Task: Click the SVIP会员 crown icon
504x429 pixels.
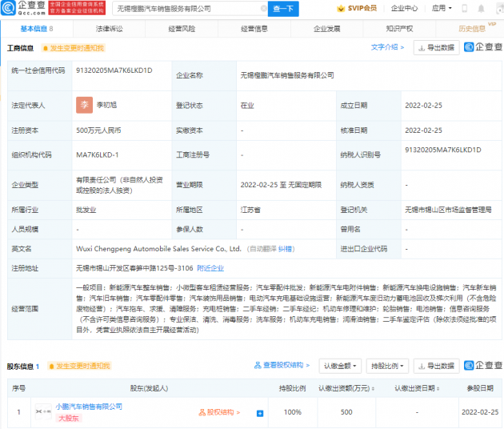Action: (339, 9)
